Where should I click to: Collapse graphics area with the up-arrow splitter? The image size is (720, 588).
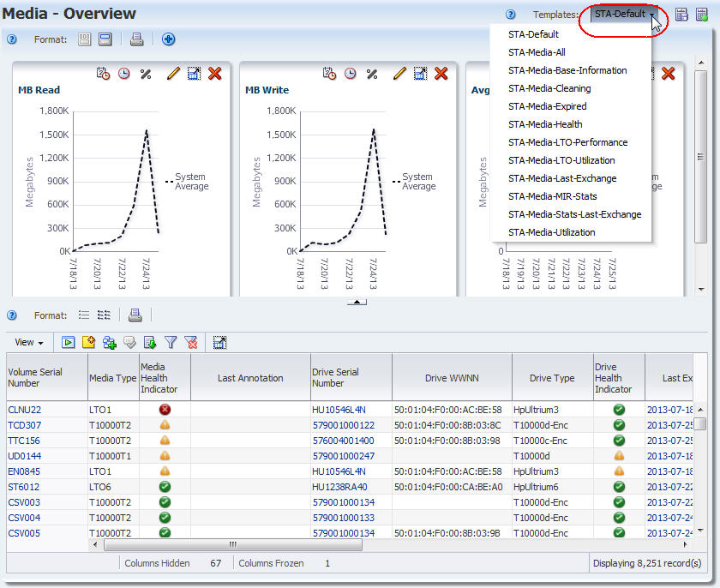(357, 302)
